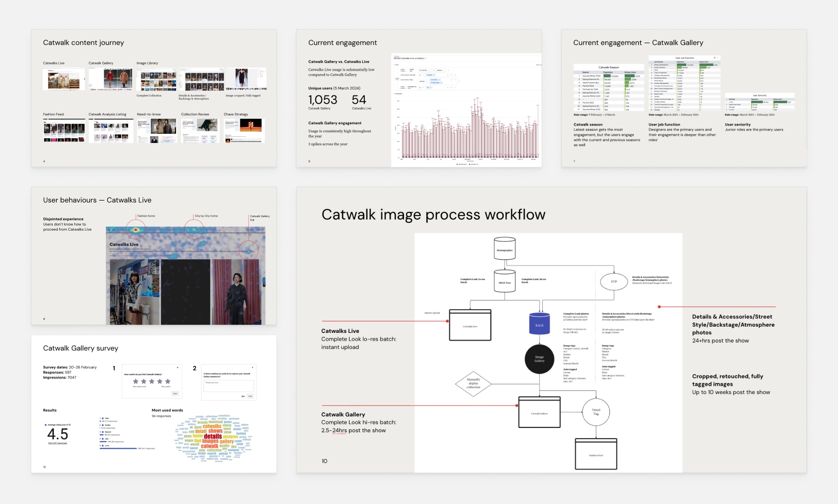
Task: Select the 'Catwalk image process workflow' title
Action: pos(434,214)
